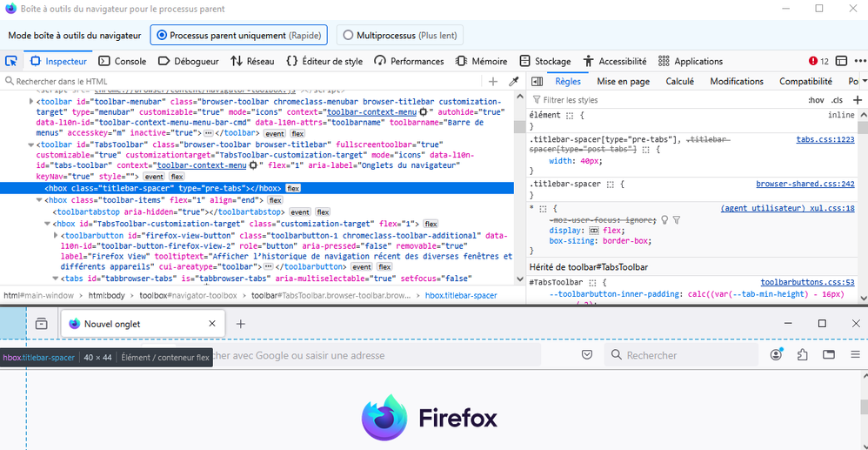Open the Pocket save icon
The height and width of the screenshot is (450, 868).
coord(587,354)
